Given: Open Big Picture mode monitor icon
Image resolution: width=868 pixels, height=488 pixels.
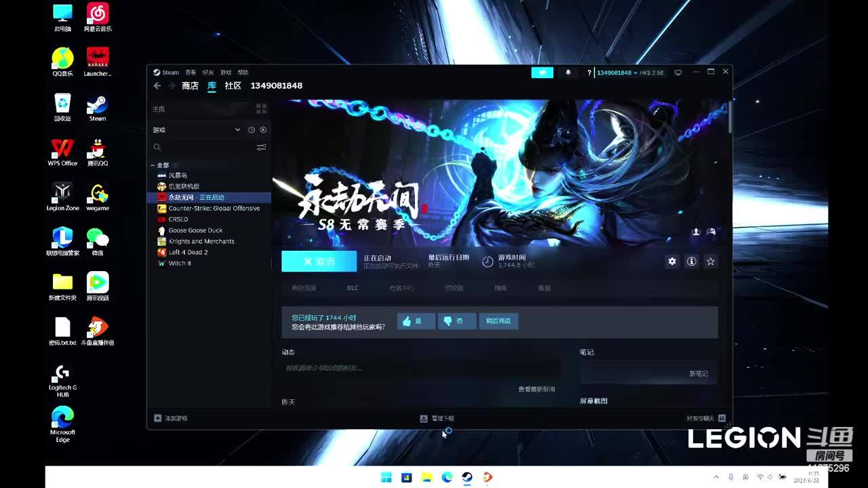Looking at the screenshot, I should click(x=677, y=73).
